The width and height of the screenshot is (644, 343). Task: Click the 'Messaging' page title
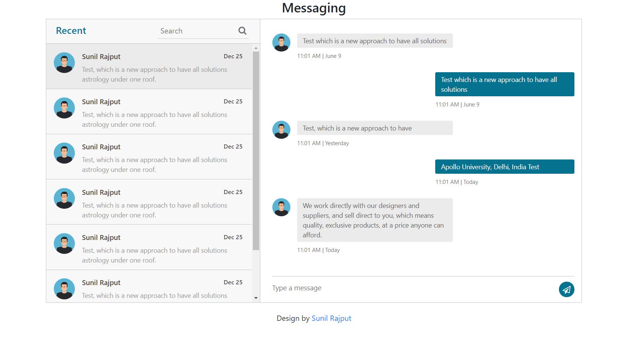314,8
